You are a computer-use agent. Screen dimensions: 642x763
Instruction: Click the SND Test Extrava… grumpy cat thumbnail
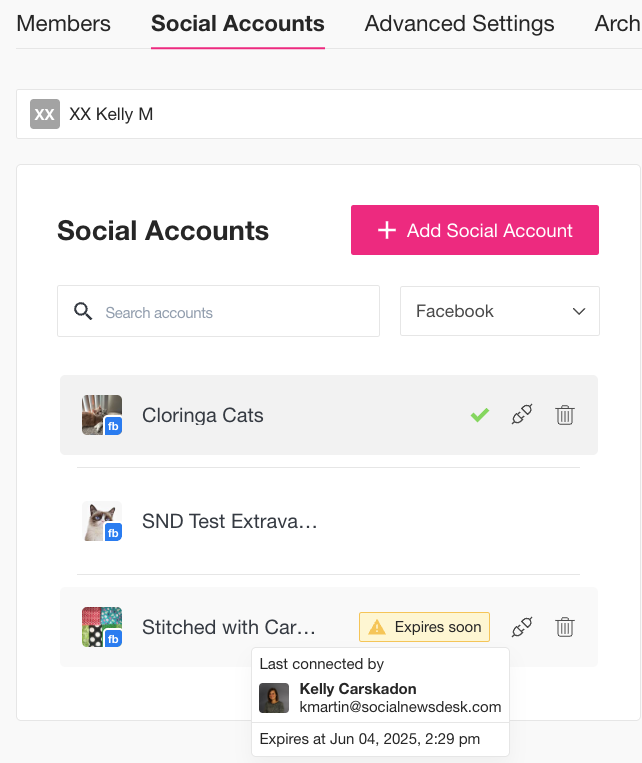102,521
